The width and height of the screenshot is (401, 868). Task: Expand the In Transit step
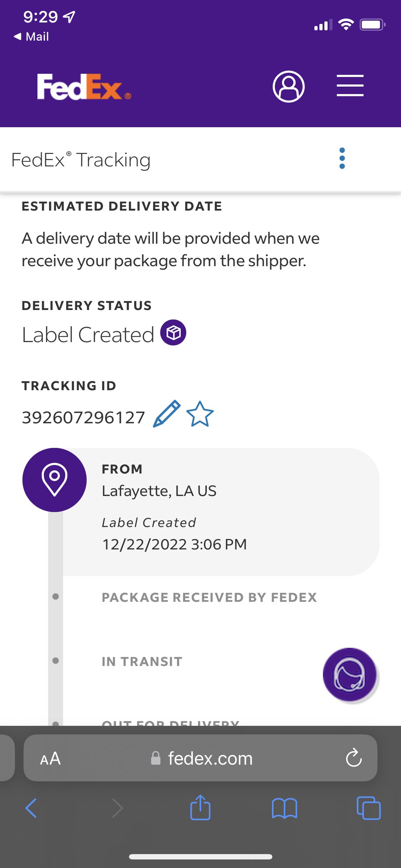coord(142,662)
